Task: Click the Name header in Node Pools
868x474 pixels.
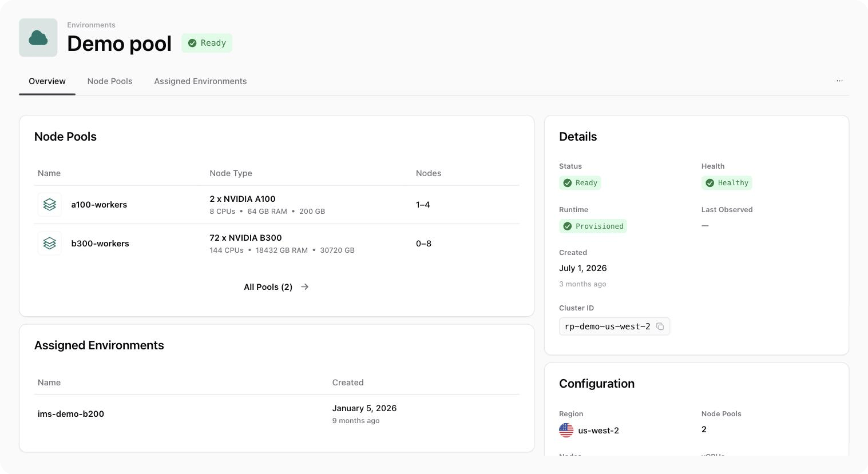Action: click(x=49, y=173)
